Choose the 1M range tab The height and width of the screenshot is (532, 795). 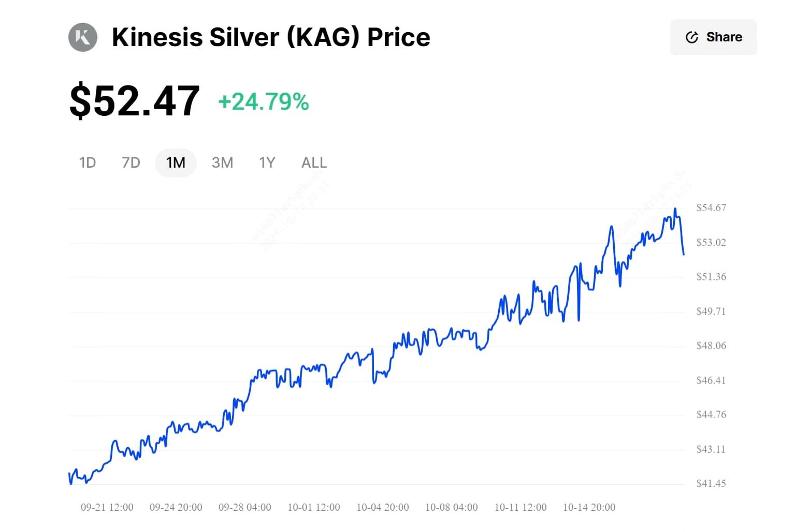[176, 163]
